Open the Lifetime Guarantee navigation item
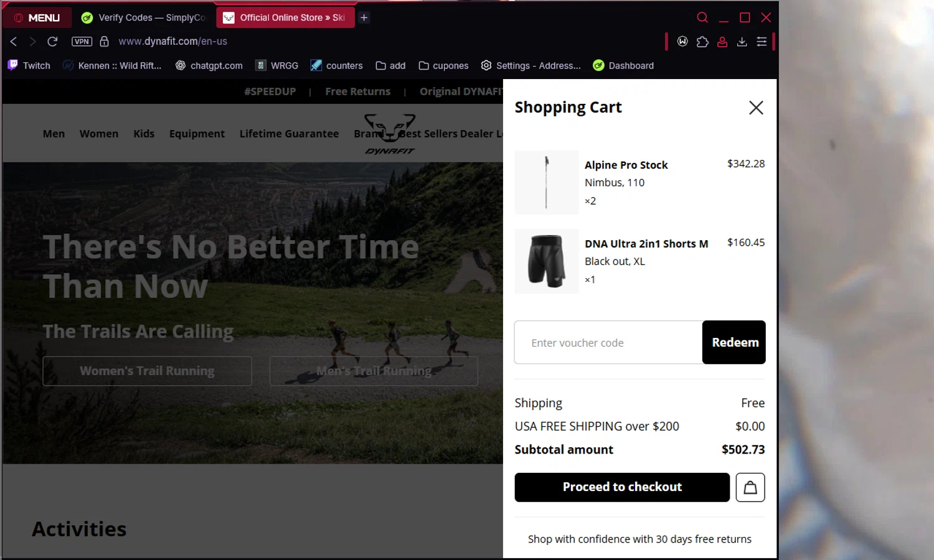Screen dimensions: 934x560 [x=289, y=134]
